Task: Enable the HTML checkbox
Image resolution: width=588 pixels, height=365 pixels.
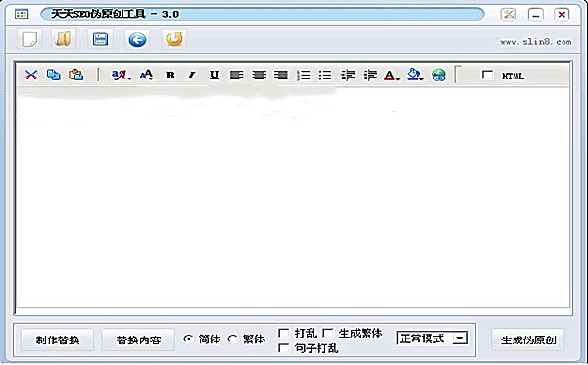Action: tap(487, 75)
